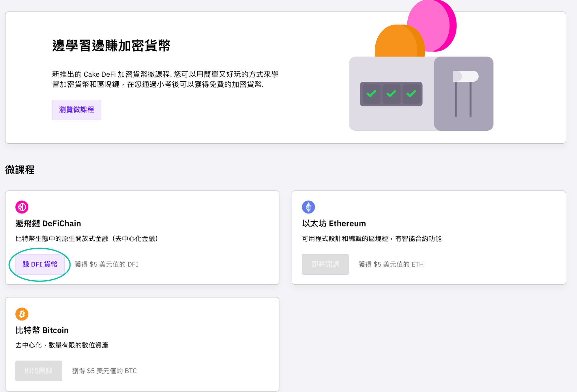Screen dimensions: 577x392
Task: Click the orange Bitcoin logo icon
Action: 22,314
